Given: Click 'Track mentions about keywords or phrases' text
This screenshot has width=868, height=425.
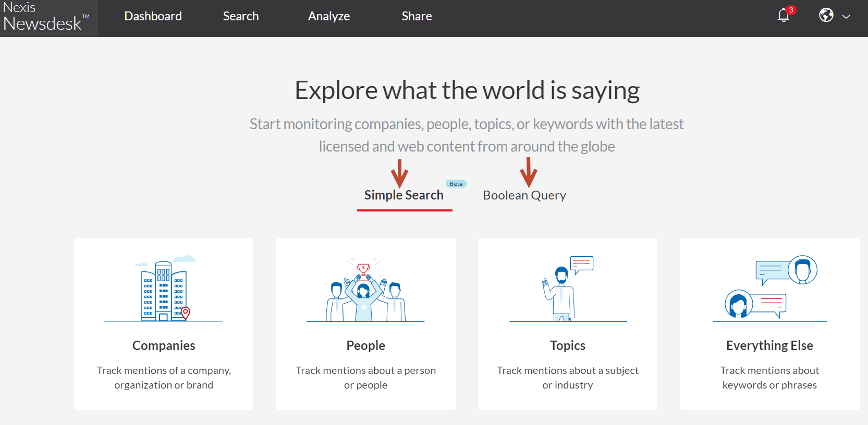Looking at the screenshot, I should click(769, 378).
